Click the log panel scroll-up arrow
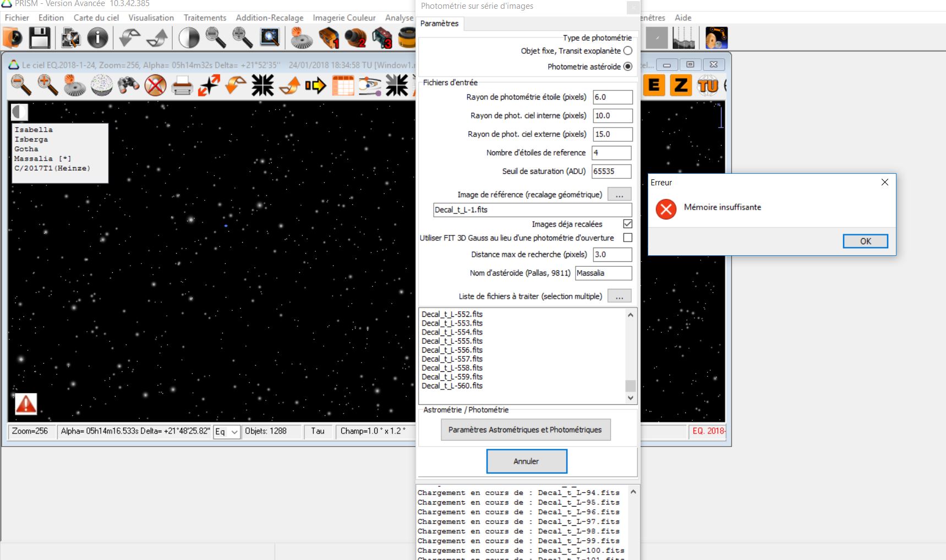Screen dimensions: 946x560 (x=633, y=492)
